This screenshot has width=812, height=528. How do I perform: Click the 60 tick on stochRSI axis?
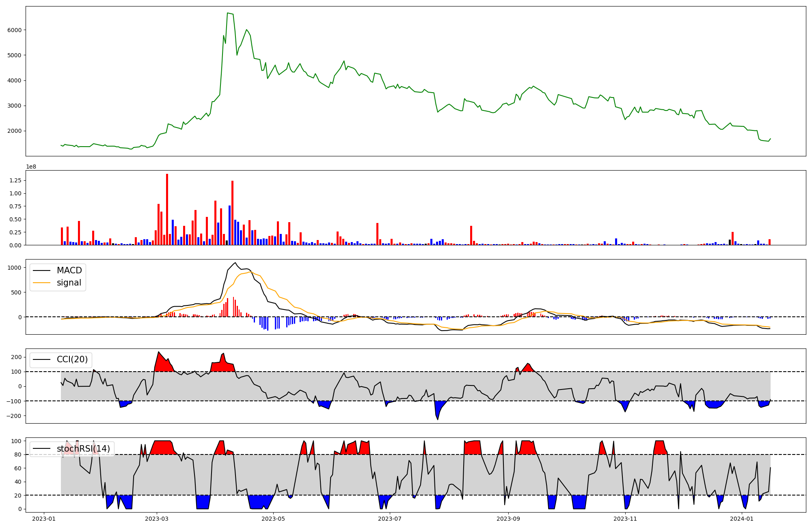point(18,468)
